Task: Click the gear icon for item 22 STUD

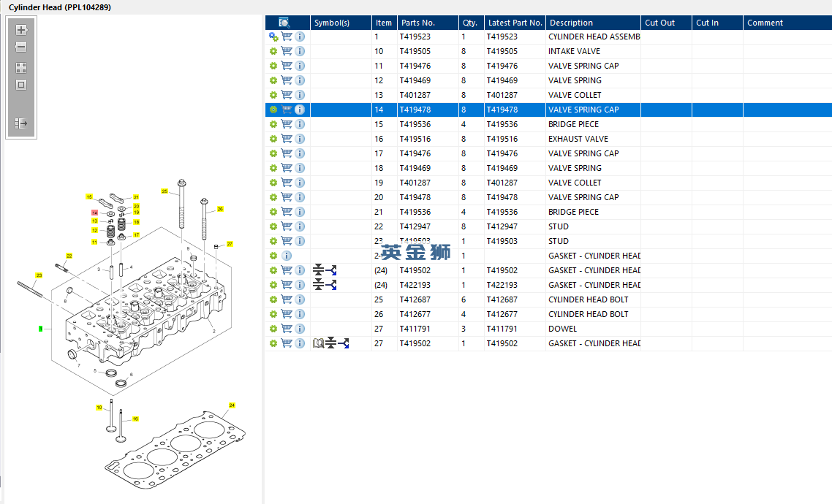Action: [273, 226]
